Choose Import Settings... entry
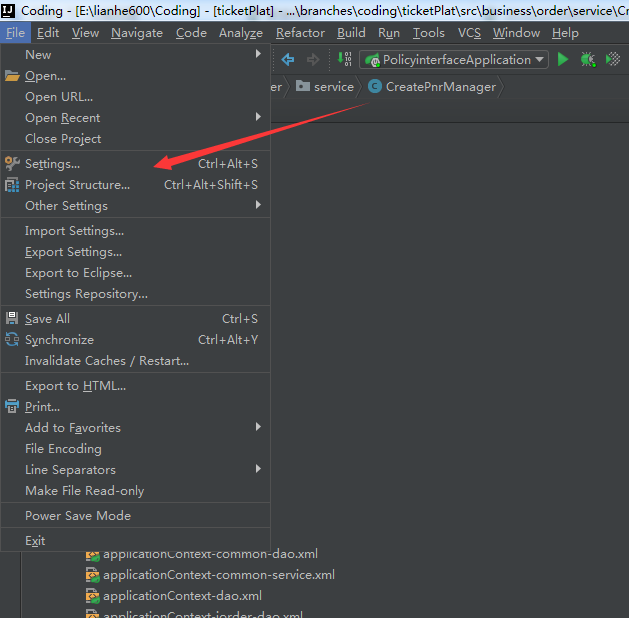The height and width of the screenshot is (618, 629). click(135, 231)
